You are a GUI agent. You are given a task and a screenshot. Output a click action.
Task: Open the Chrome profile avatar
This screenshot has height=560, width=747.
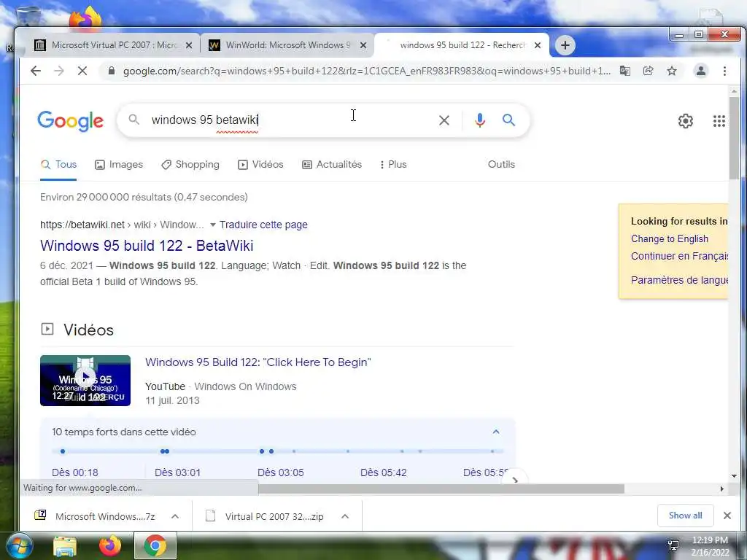point(701,71)
